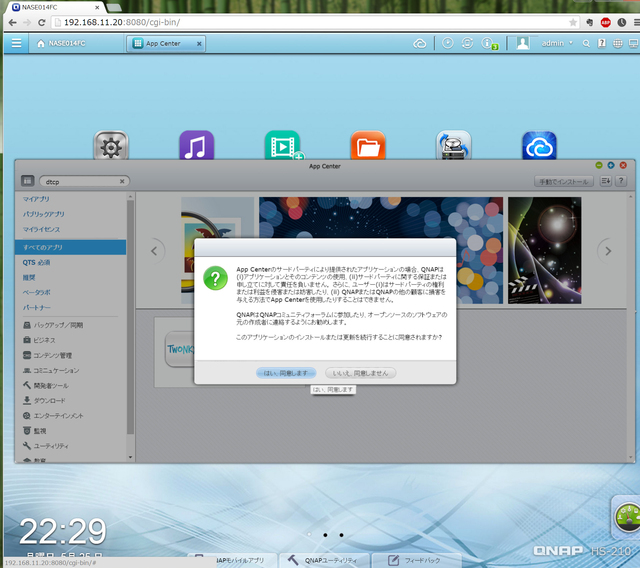Viewport: 640px width, 568px height.
Task: Open the Backup Station desktop icon
Action: 453,146
